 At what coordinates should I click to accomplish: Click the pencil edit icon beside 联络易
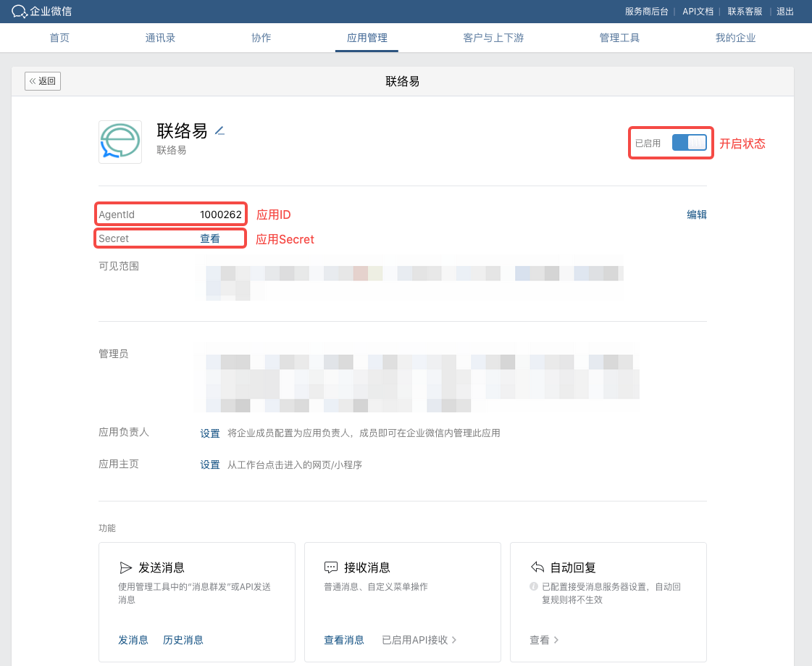(220, 131)
